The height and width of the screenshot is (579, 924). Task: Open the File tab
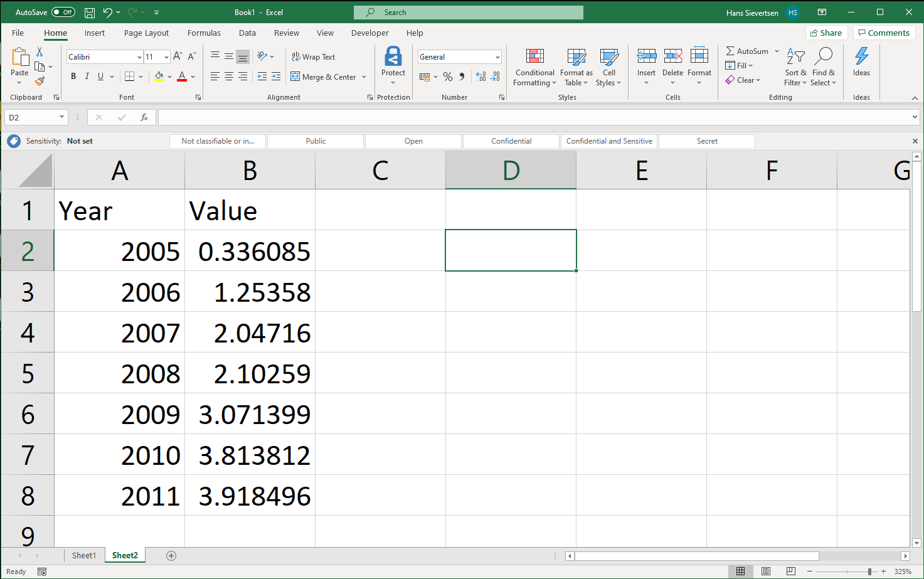pyautogui.click(x=18, y=33)
